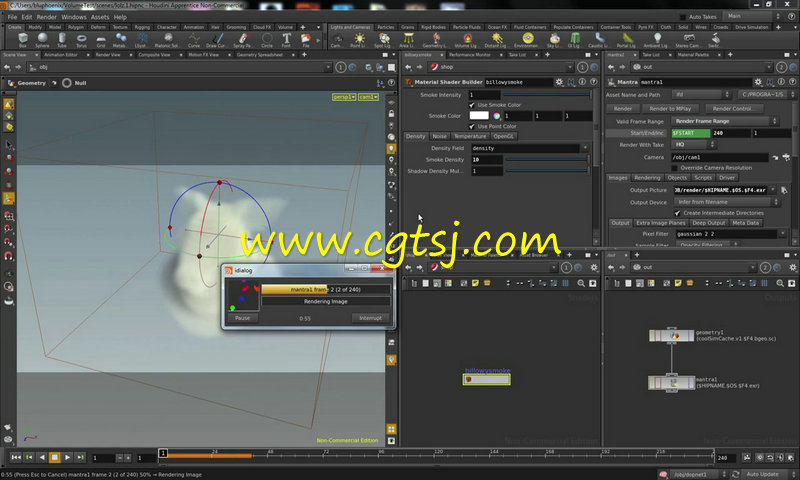
Task: Click the Output Picture path field
Action: (x=721, y=190)
